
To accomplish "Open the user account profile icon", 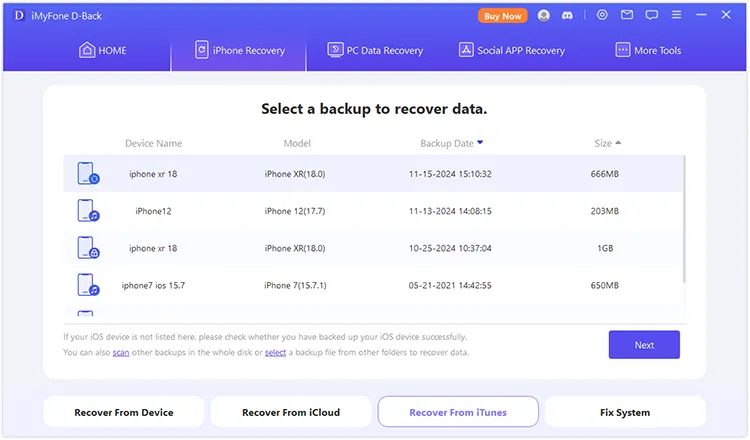I will tap(543, 15).
